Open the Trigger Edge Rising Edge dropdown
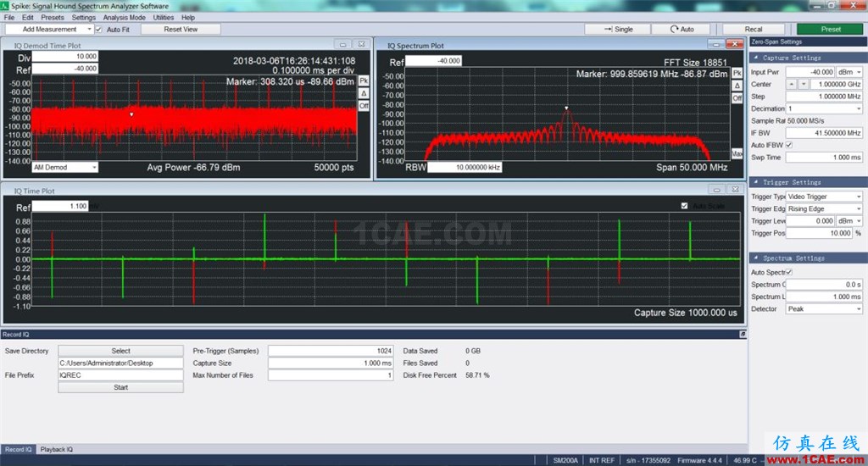868x466 pixels. click(824, 208)
